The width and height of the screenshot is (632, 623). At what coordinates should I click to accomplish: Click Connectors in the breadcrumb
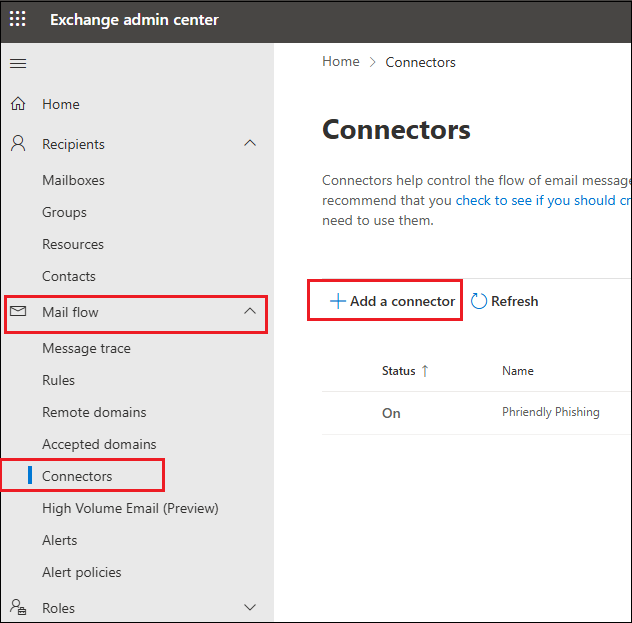click(420, 62)
